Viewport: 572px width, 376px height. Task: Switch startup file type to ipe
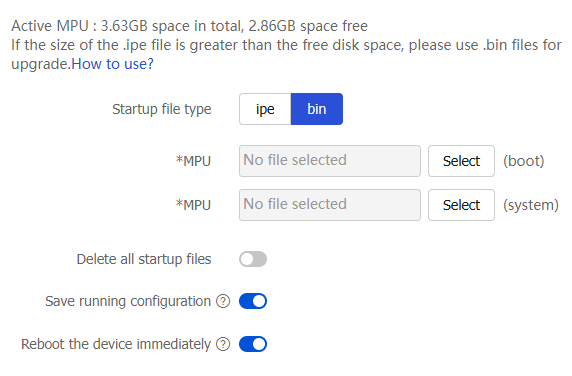(x=265, y=109)
